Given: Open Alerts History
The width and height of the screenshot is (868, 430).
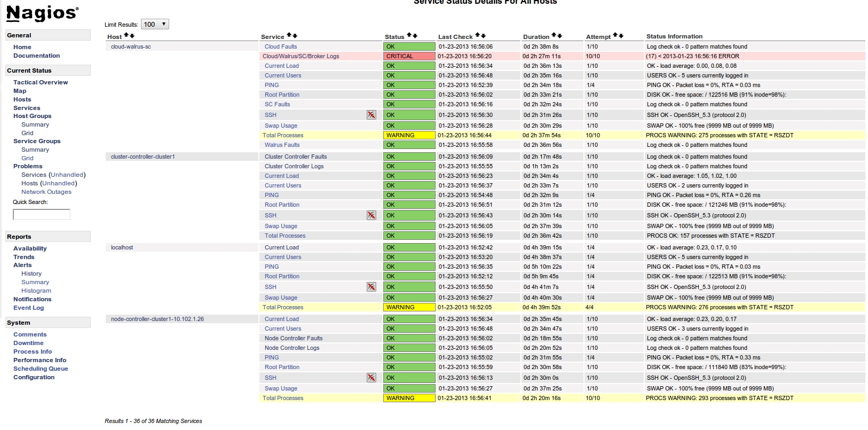Looking at the screenshot, I should coord(31,273).
